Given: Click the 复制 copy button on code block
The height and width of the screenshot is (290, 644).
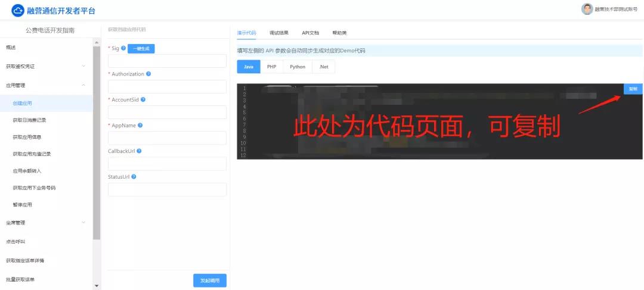Looking at the screenshot, I should [633, 89].
